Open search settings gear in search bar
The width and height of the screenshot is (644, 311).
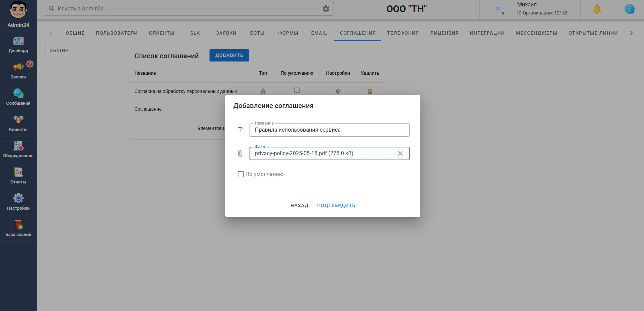(x=326, y=9)
